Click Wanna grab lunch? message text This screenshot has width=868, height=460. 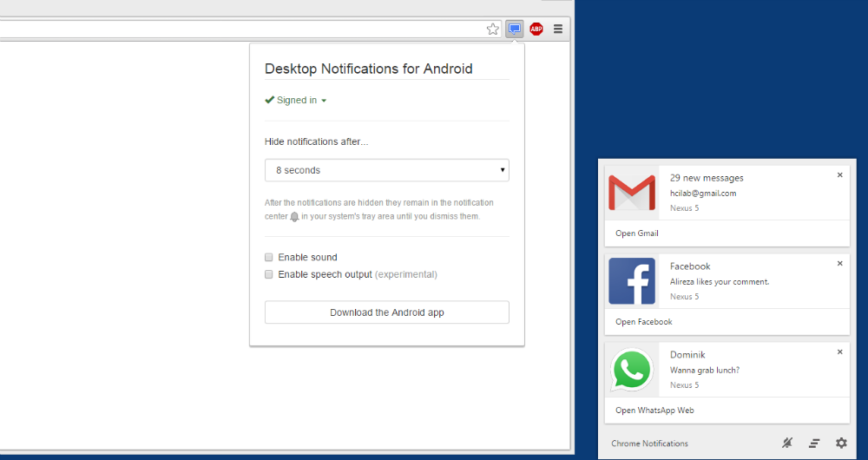pyautogui.click(x=705, y=371)
